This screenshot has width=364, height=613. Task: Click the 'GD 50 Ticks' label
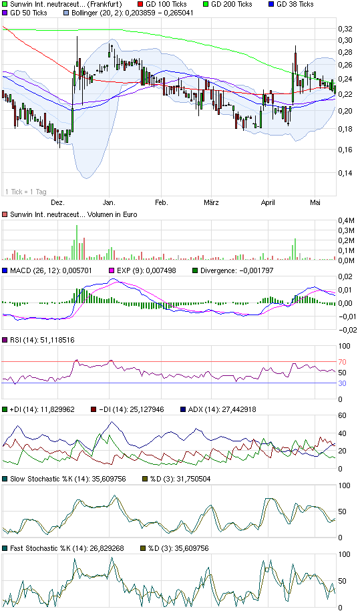pos(29,13)
